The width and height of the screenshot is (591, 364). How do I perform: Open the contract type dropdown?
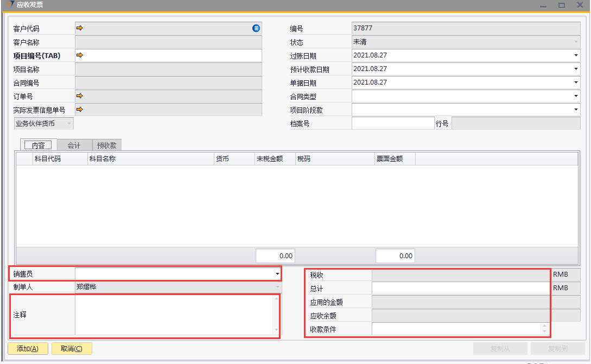(x=575, y=96)
